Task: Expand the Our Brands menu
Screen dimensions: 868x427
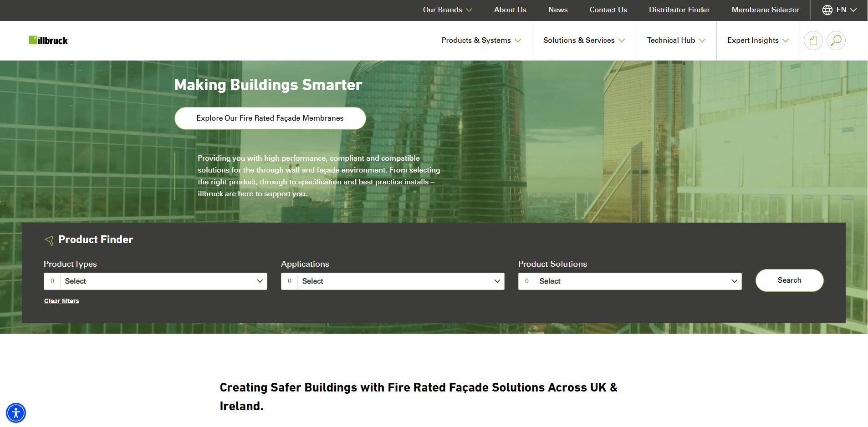Action: 447,10
